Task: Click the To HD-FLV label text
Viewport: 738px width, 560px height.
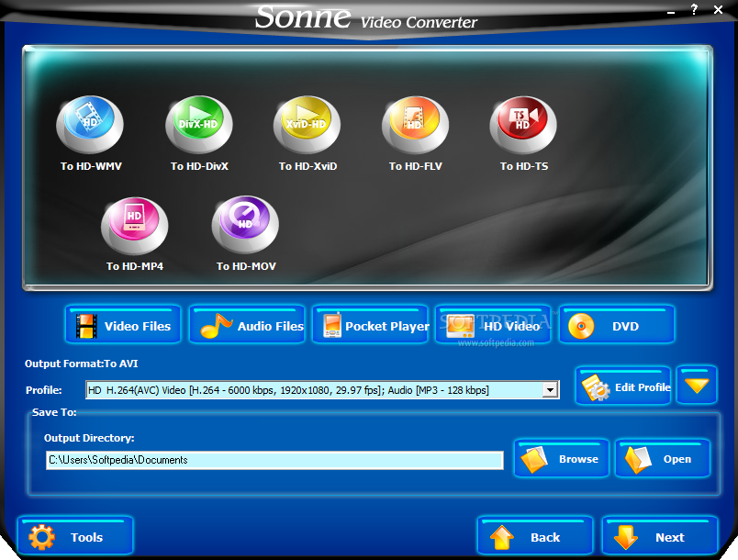Action: (x=415, y=166)
